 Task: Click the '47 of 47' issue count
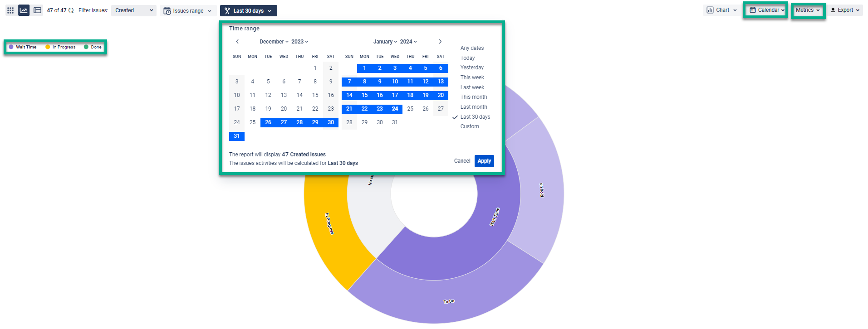[57, 10]
